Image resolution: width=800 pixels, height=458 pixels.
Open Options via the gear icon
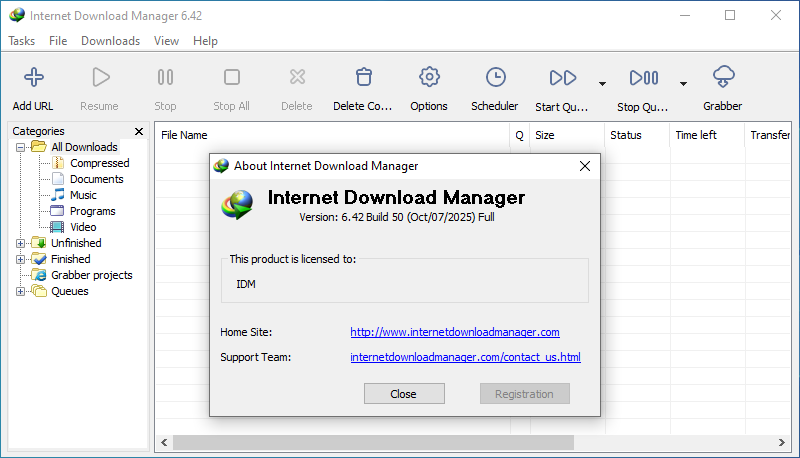point(430,77)
